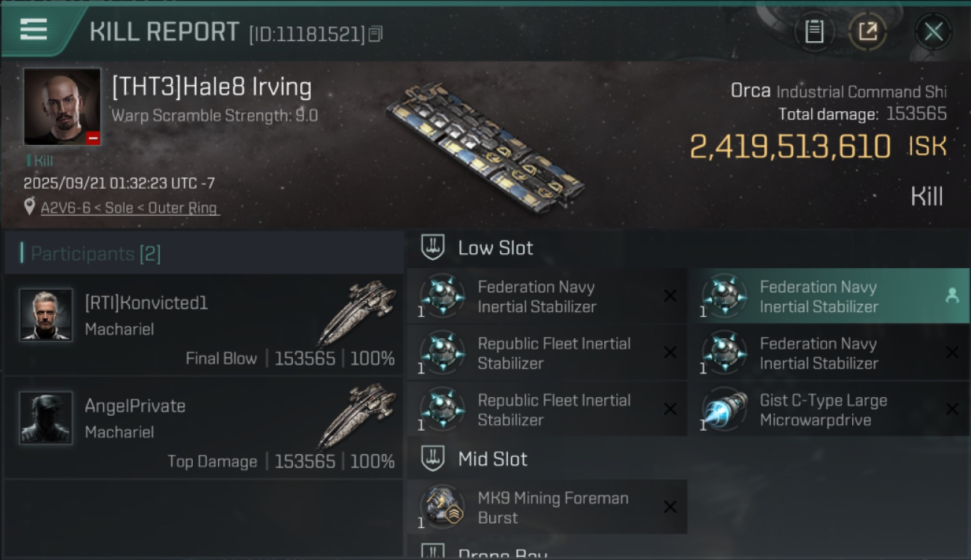The width and height of the screenshot is (971, 560).
Task: Open the hamburger menu icon
Action: click(x=34, y=29)
